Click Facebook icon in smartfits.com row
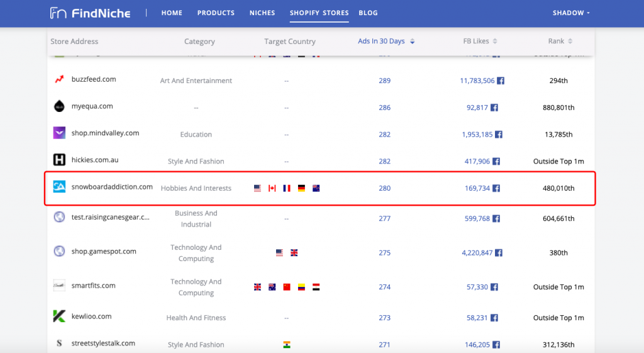Viewport: 644px width, 353px height. (x=494, y=287)
